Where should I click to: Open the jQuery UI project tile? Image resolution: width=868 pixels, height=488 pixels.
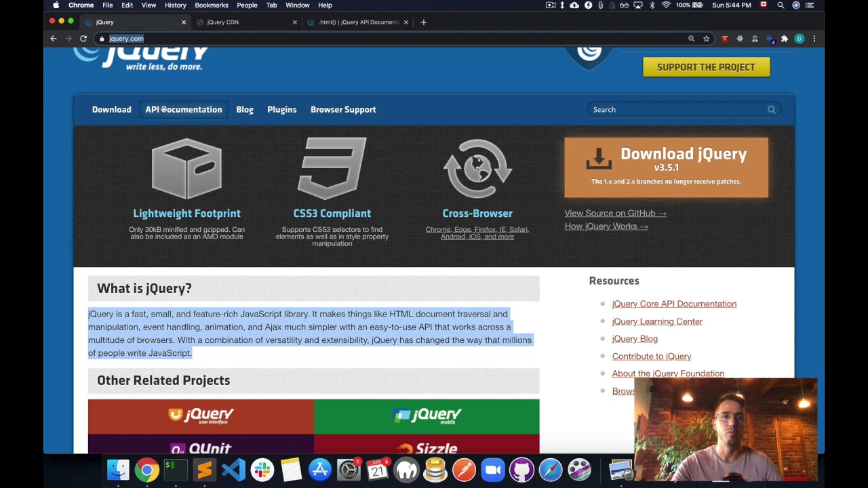coord(201,416)
